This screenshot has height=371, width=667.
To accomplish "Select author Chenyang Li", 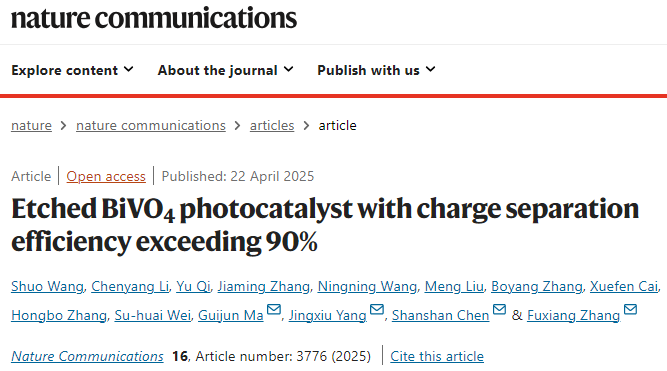I will [130, 286].
